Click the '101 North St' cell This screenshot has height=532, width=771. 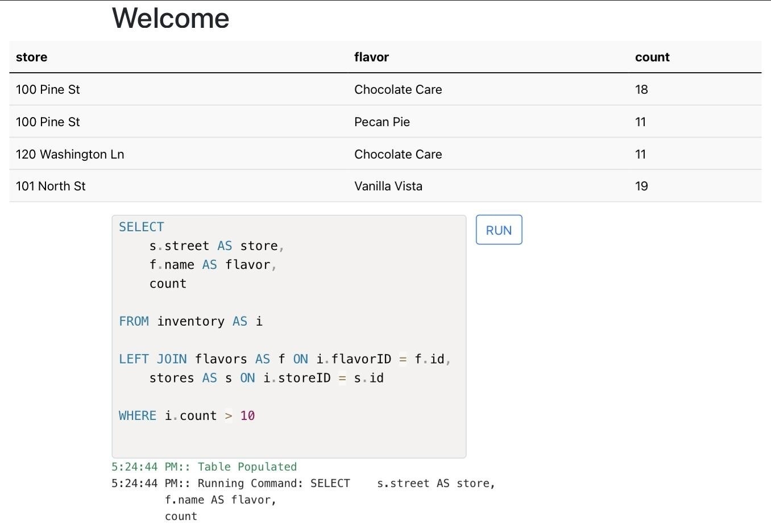tap(51, 186)
